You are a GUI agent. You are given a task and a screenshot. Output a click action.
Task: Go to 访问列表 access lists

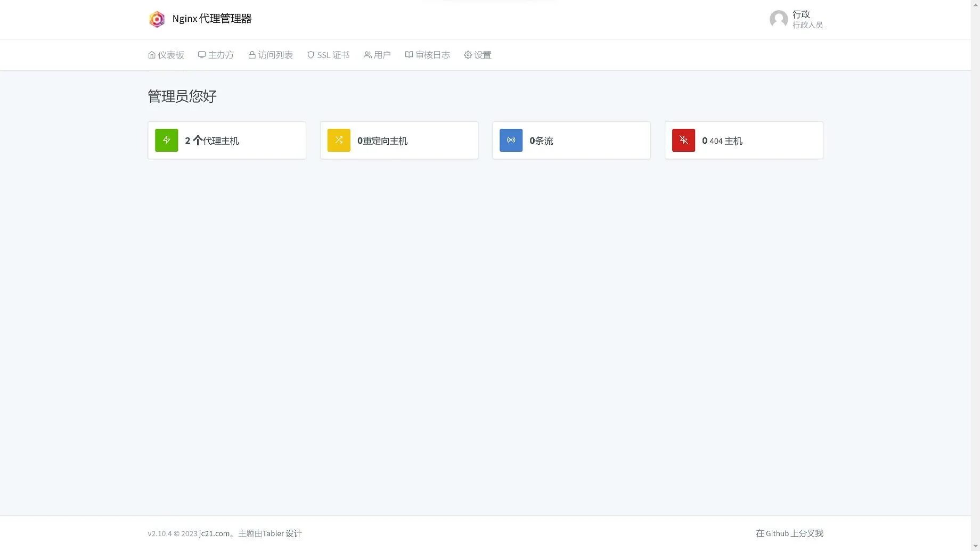tap(271, 55)
